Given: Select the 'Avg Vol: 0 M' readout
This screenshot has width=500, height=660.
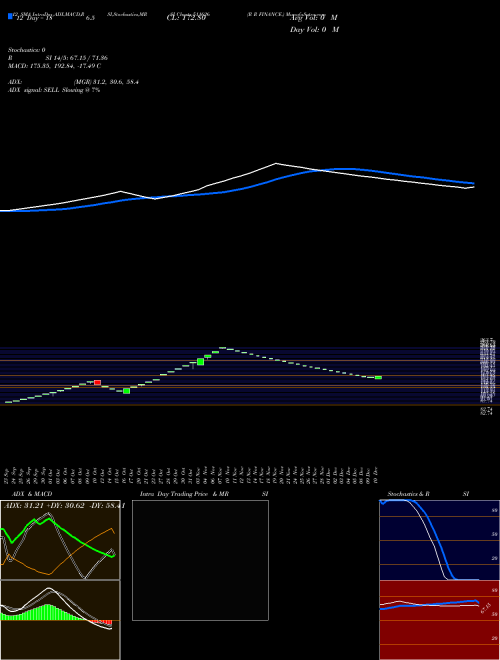Looking at the screenshot, I should point(313,17).
